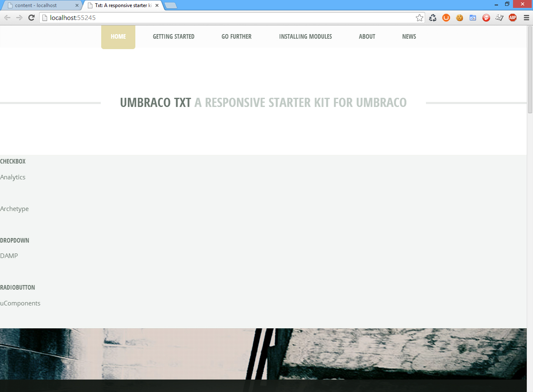Screen dimensions: 533x392
Task: Click the Radiobutton heading text
Action: 17,288
